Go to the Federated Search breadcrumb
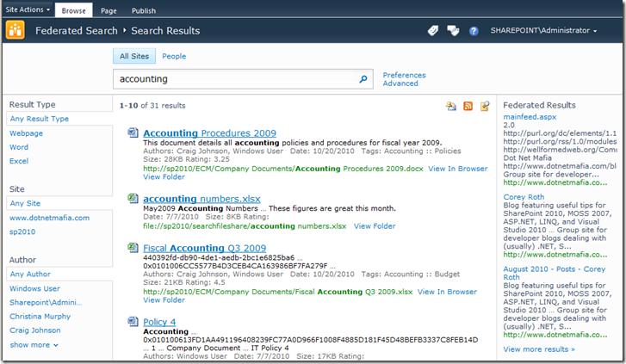Image resolution: width=626 pixels, height=364 pixels. (x=77, y=31)
